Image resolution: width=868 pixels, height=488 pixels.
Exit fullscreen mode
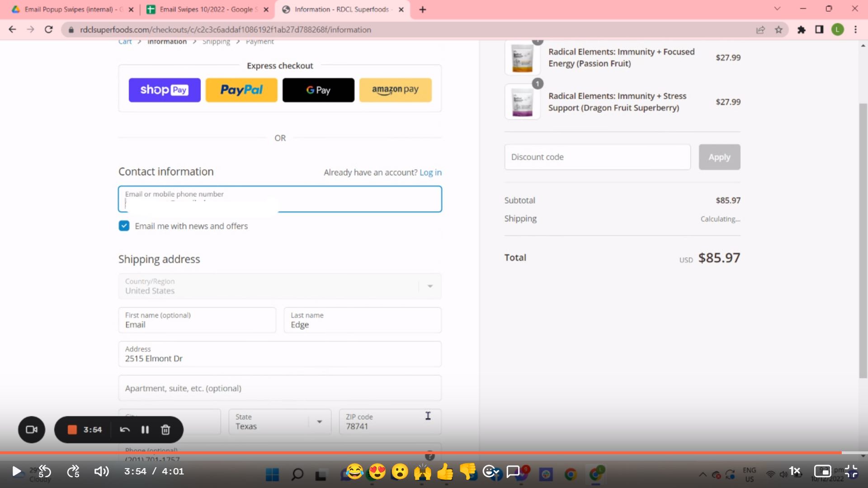851,471
